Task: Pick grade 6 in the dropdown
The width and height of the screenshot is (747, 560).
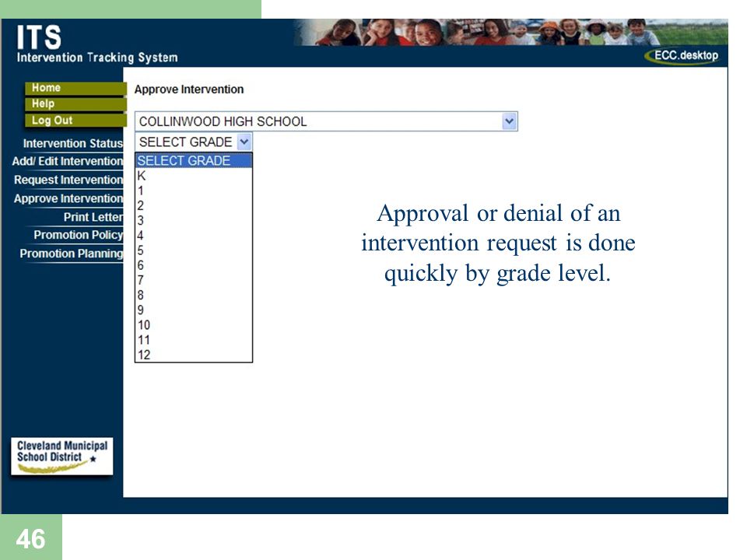Action: click(x=194, y=265)
